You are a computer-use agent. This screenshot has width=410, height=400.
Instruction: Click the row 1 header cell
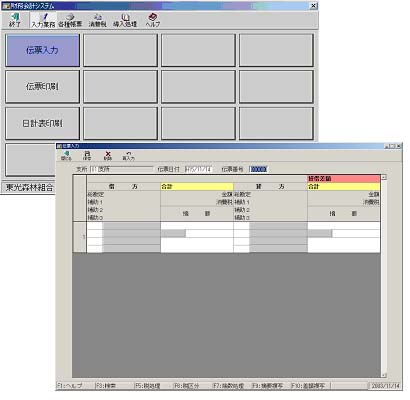click(80, 237)
